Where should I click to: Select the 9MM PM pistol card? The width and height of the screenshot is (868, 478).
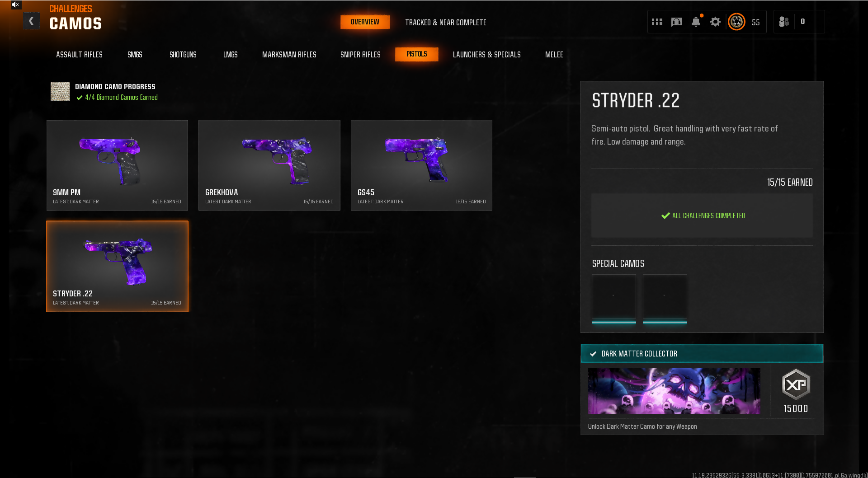coord(117,165)
